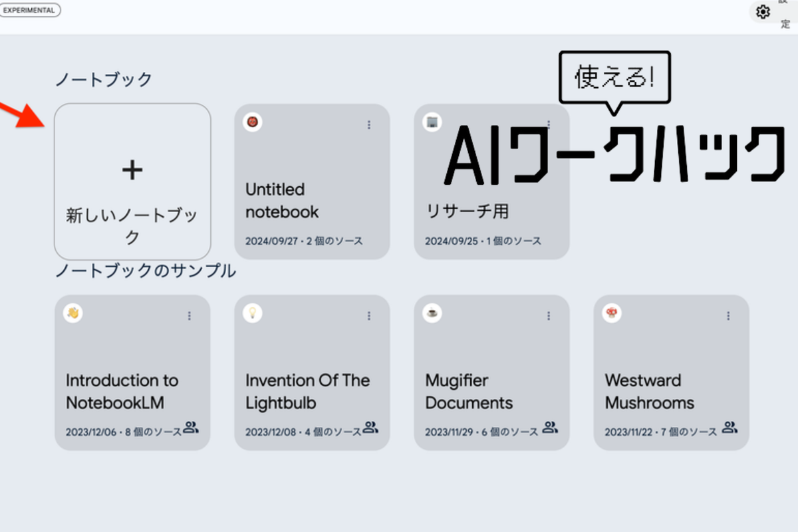Click shared icon on Mugifier Documents card
798x532 pixels.
(550, 428)
